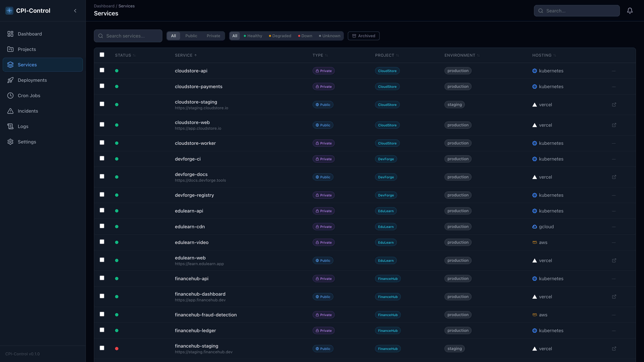Check the checkbox for cloudstore-payments row

click(102, 86)
